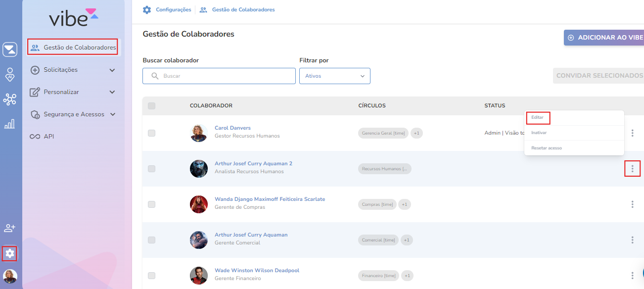Click the magnifier icon in the search box
Image resolution: width=644 pixels, height=289 pixels.
click(155, 76)
